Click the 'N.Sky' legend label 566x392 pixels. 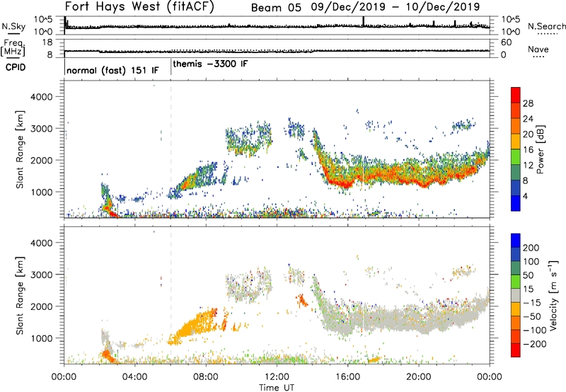pos(13,26)
